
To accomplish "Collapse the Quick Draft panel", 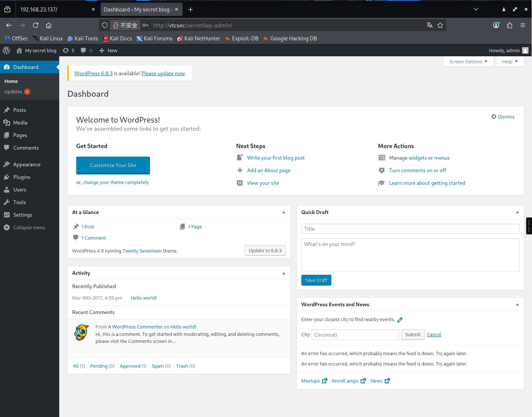I will click(x=517, y=212).
